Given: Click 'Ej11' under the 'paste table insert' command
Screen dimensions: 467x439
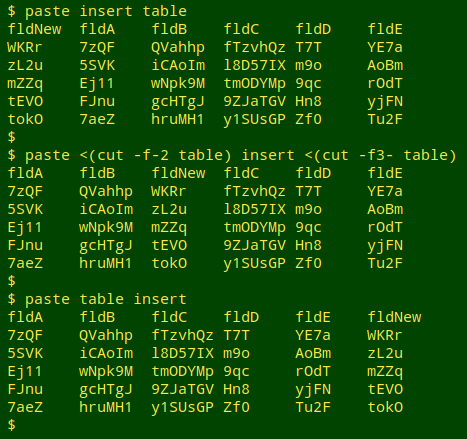Looking at the screenshot, I should click(x=25, y=371).
